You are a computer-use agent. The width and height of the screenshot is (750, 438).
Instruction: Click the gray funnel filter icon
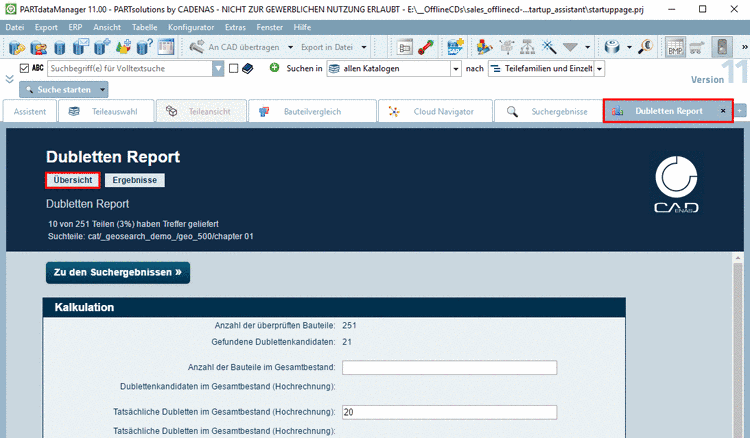point(570,47)
